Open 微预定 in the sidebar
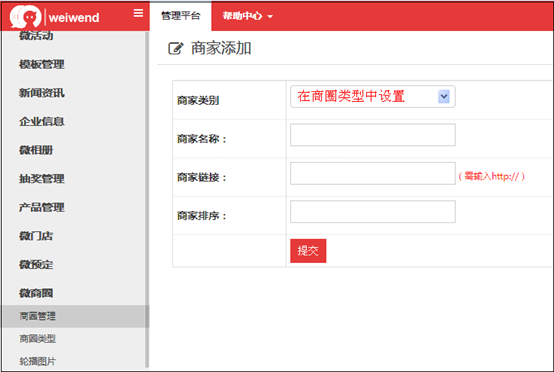This screenshot has height=372, width=554. pyautogui.click(x=36, y=265)
